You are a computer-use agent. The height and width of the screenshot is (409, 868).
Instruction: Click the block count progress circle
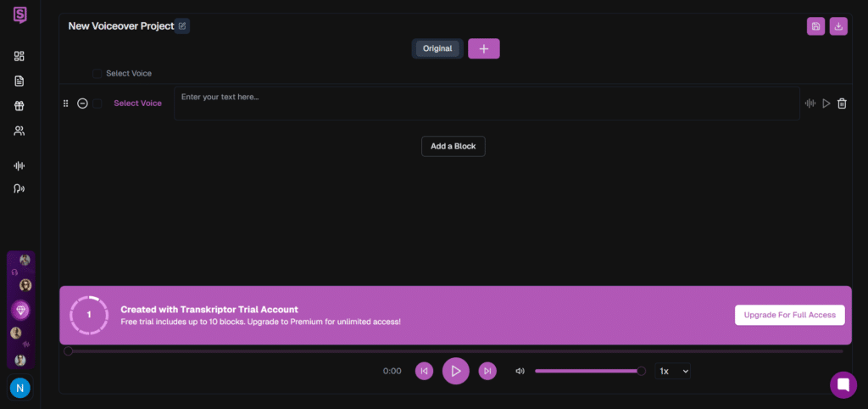(x=89, y=315)
